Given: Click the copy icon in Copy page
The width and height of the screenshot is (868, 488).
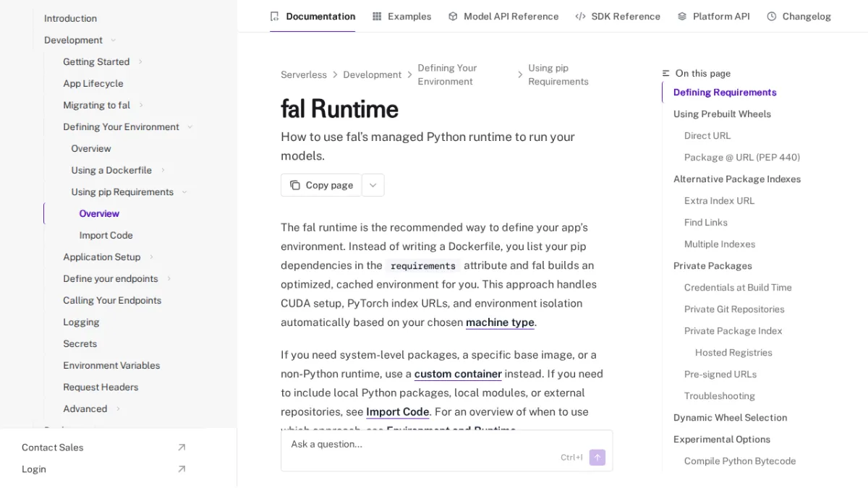Looking at the screenshot, I should coord(295,185).
